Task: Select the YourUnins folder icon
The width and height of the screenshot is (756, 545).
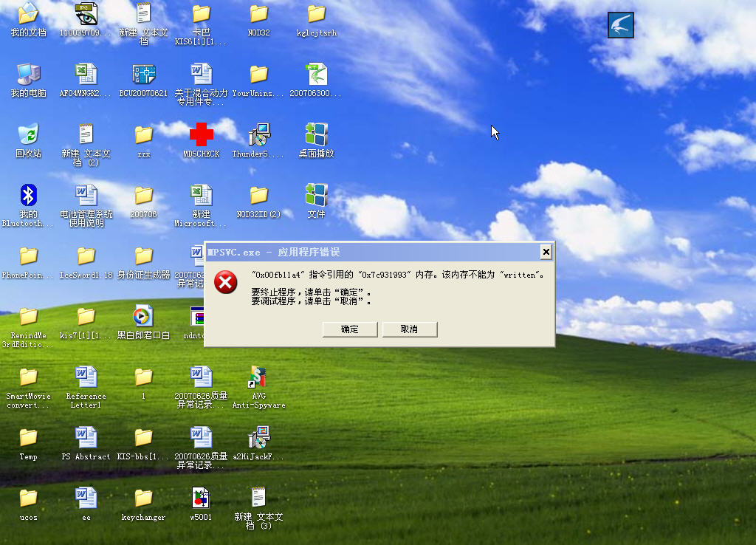Action: tap(258, 81)
